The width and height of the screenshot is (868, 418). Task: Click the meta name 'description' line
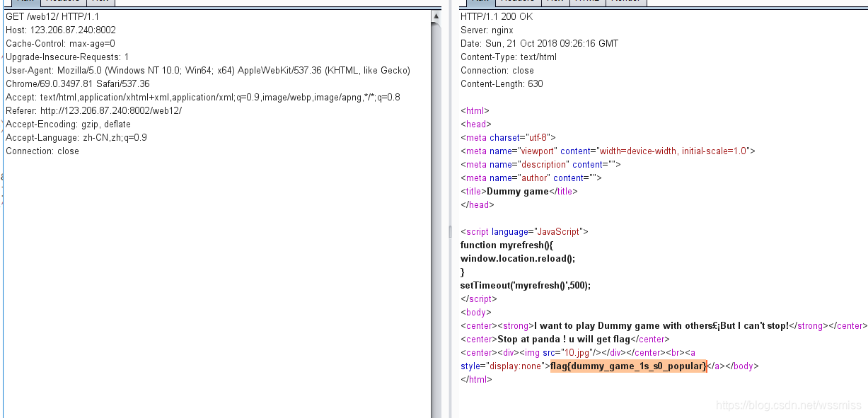pyautogui.click(x=540, y=164)
